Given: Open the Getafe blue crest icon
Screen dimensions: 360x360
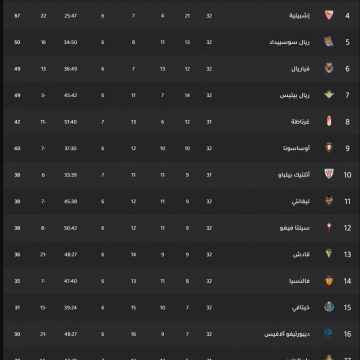Looking at the screenshot, I should (329, 307).
